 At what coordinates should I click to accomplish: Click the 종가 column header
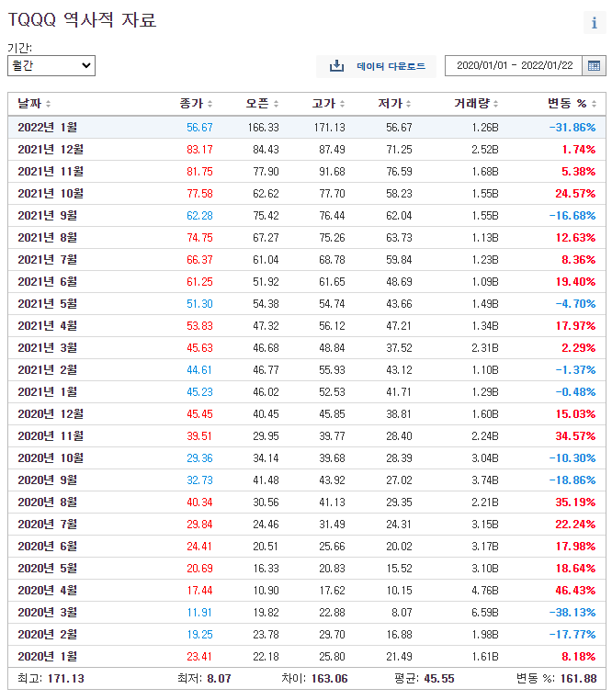(192, 104)
